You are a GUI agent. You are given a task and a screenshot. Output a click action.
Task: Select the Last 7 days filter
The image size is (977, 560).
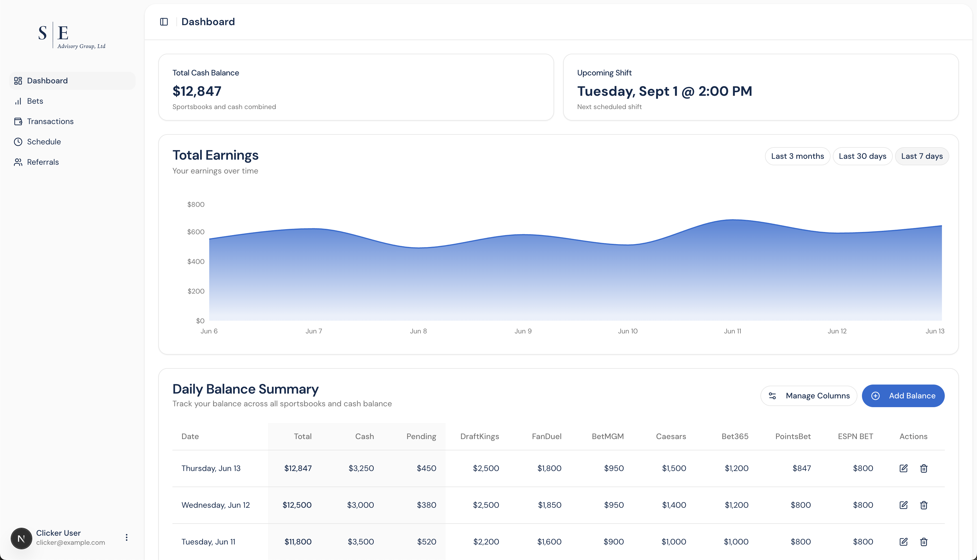pyautogui.click(x=922, y=156)
